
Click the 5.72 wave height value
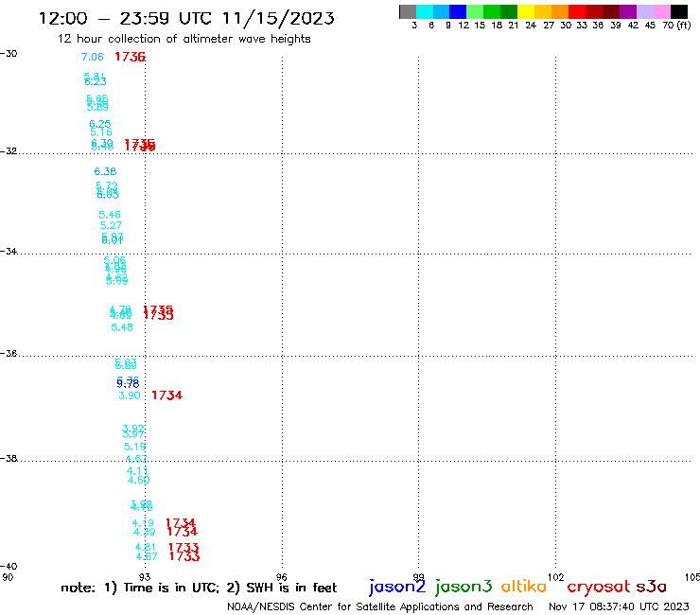(107, 185)
